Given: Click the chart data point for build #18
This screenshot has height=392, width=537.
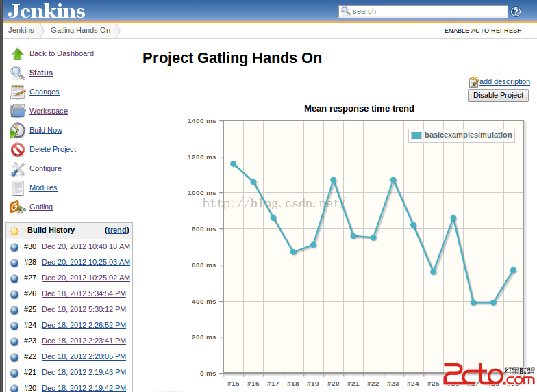Looking at the screenshot, I should pyautogui.click(x=293, y=252).
